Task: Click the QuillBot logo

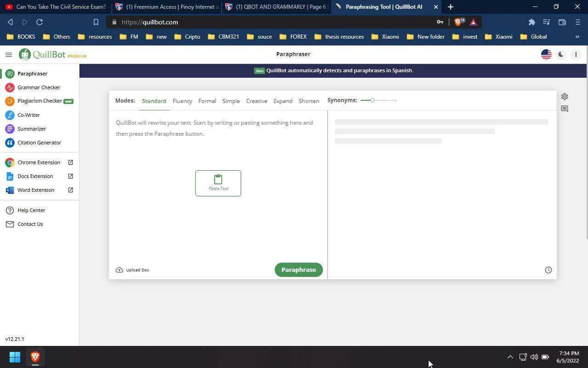Action: point(52,55)
